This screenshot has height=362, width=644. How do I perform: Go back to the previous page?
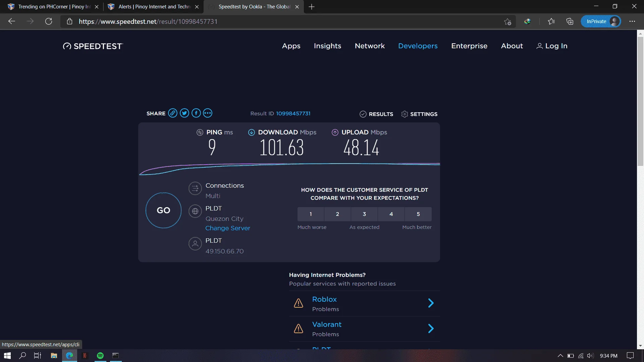pos(12,21)
